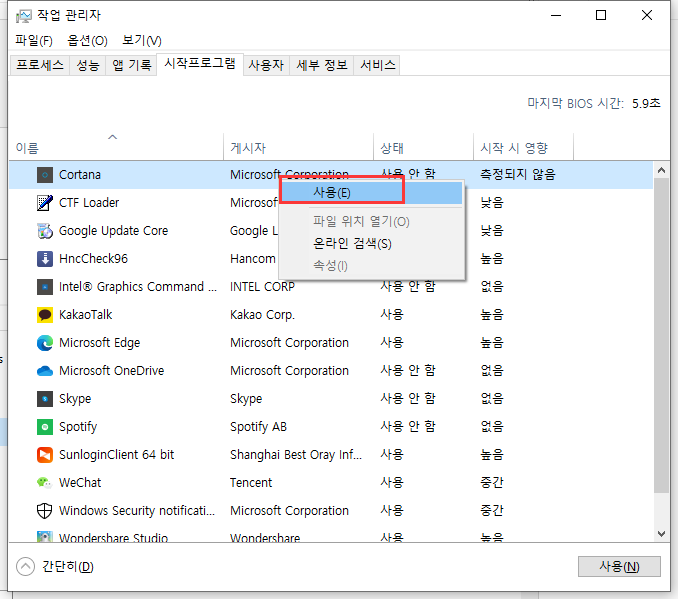678x599 pixels.
Task: Select the KakaoTalk row name
Action: click(x=86, y=315)
